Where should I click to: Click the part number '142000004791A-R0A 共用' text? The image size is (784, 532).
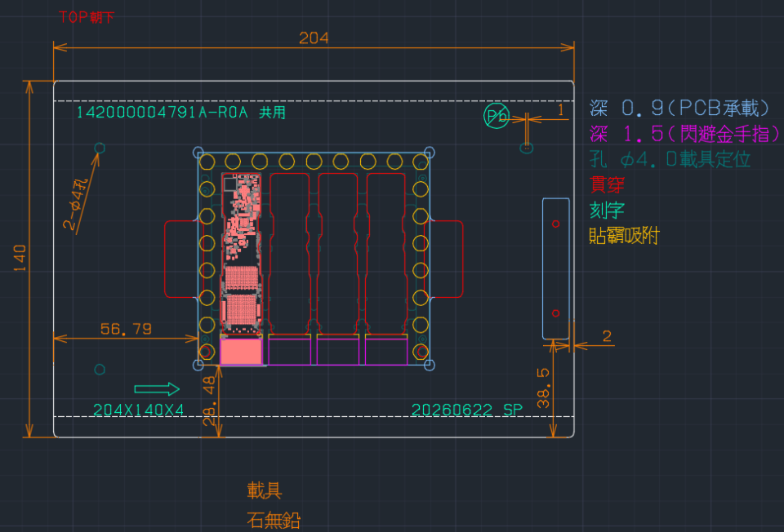pyautogui.click(x=181, y=113)
